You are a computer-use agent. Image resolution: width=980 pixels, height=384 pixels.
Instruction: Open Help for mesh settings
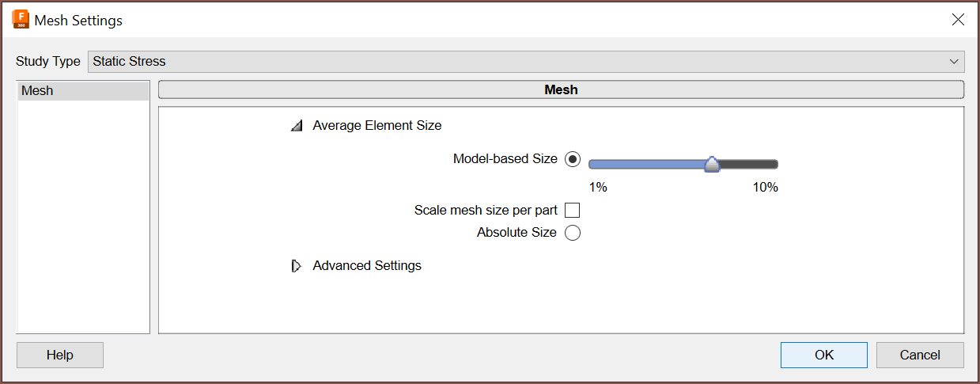(60, 355)
